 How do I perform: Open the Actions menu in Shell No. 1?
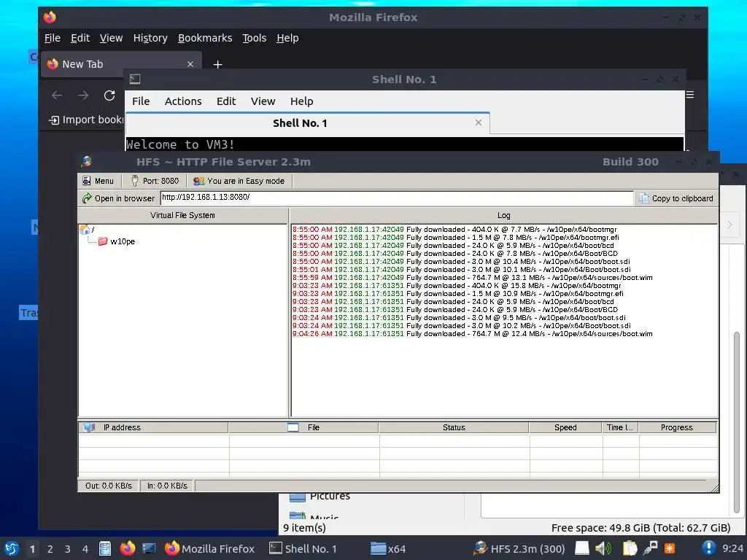pyautogui.click(x=183, y=101)
